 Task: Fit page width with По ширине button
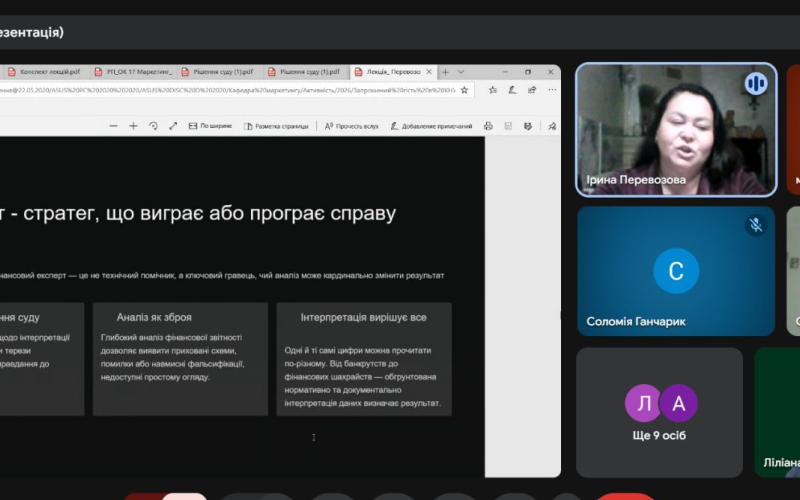(x=210, y=126)
